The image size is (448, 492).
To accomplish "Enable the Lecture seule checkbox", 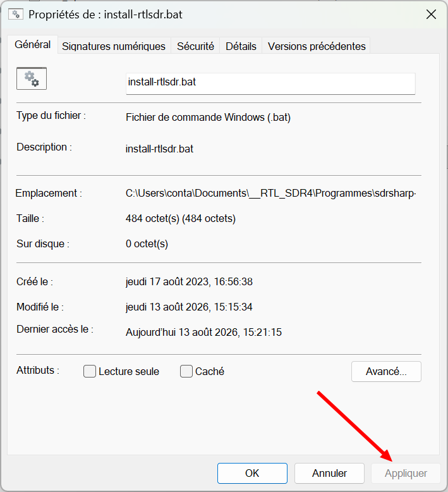I will coord(90,371).
